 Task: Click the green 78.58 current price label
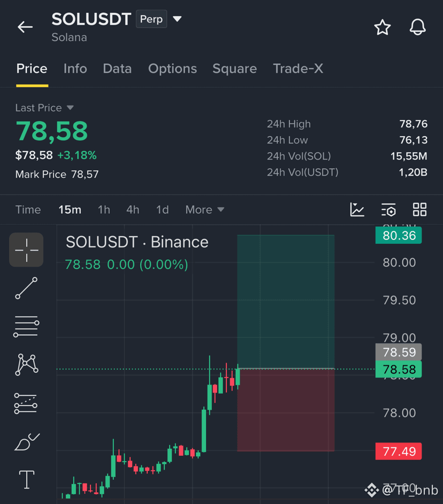point(399,369)
